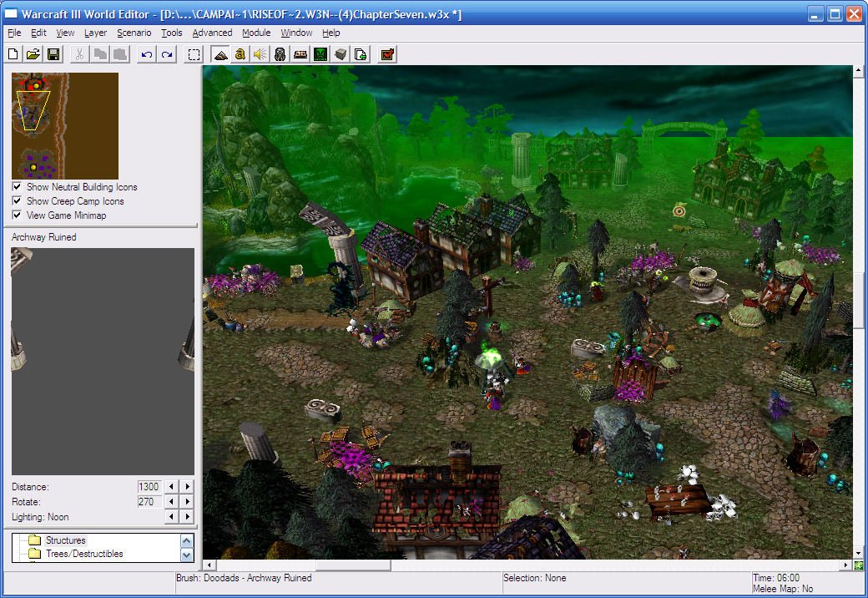
Task: Select the Structures folder in the tree
Action: pos(65,540)
